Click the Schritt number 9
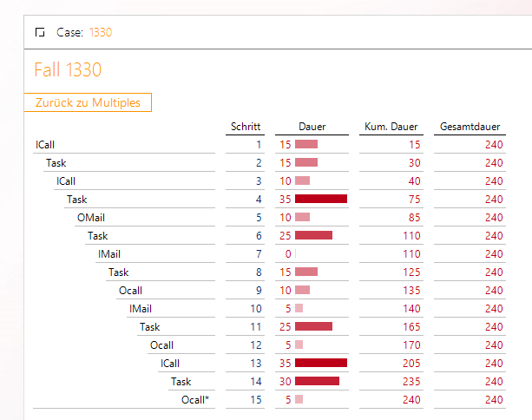 [x=259, y=291]
